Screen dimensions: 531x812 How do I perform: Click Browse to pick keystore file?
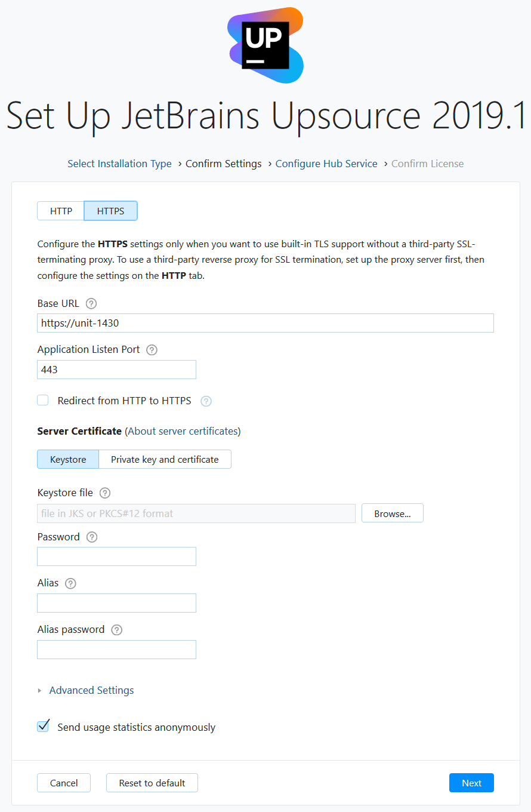(392, 513)
